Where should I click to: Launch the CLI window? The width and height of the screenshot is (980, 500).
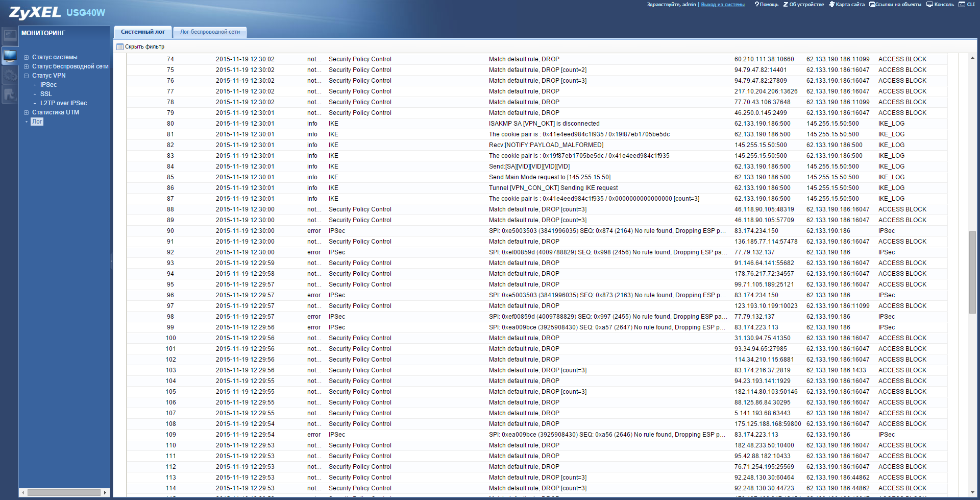(x=967, y=5)
